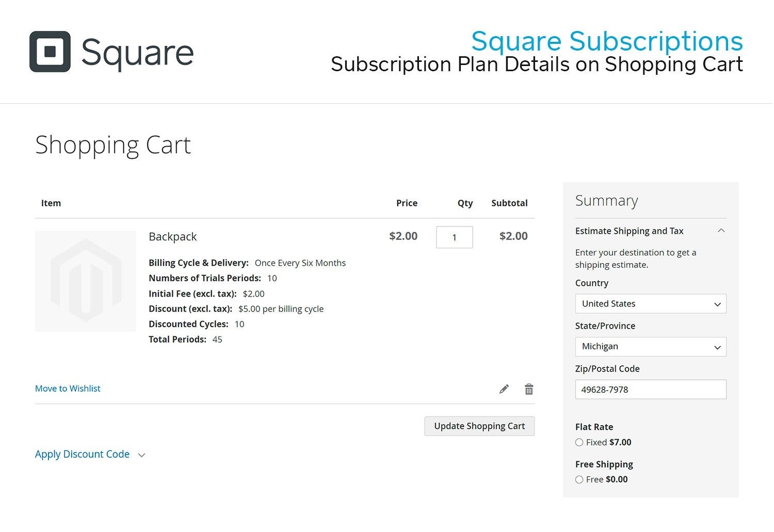Collapse Estimate Shipping and Tax with chevron icon
Viewport: 774px width, 532px height.
coord(721,231)
